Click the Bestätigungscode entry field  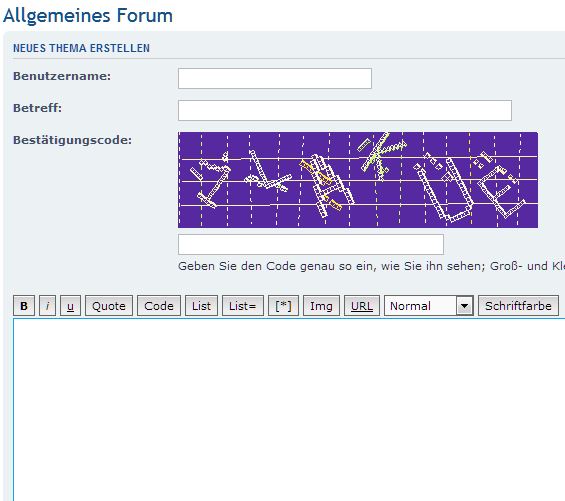[x=311, y=244]
